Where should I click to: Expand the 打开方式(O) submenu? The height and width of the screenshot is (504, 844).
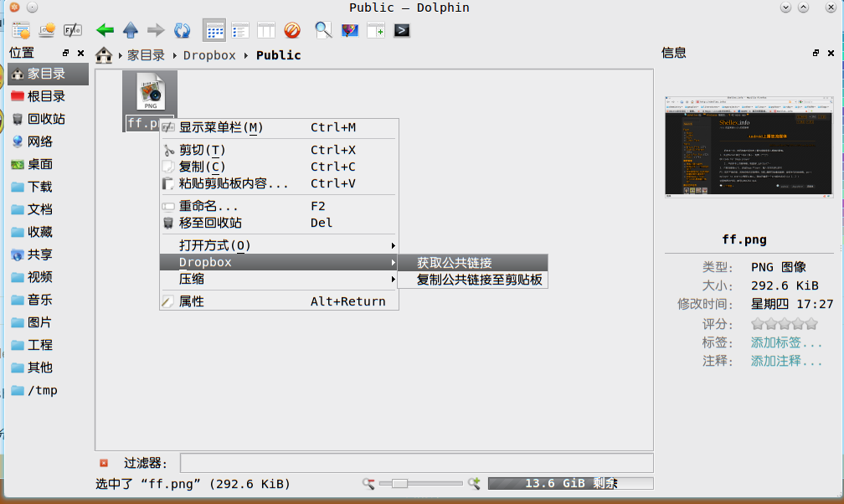[x=279, y=245]
